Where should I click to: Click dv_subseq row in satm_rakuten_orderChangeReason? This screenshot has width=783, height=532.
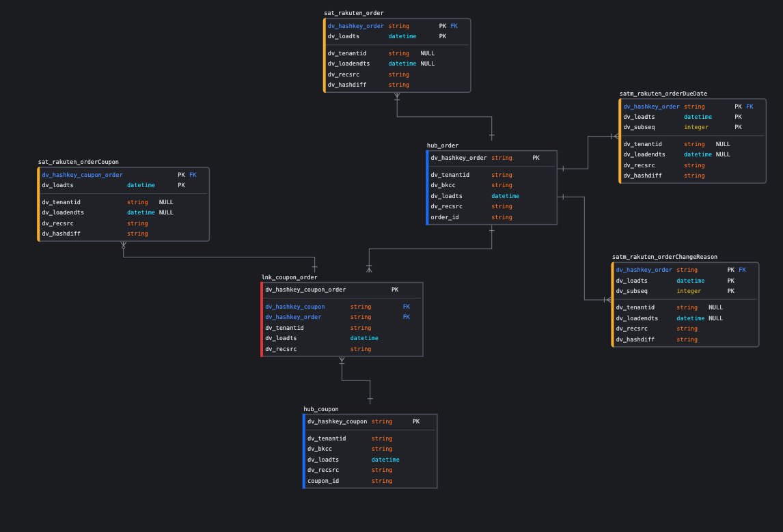(685, 291)
